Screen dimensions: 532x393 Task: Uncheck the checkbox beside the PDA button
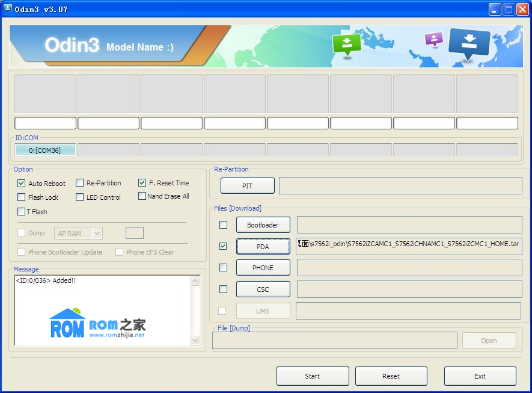[x=223, y=246]
